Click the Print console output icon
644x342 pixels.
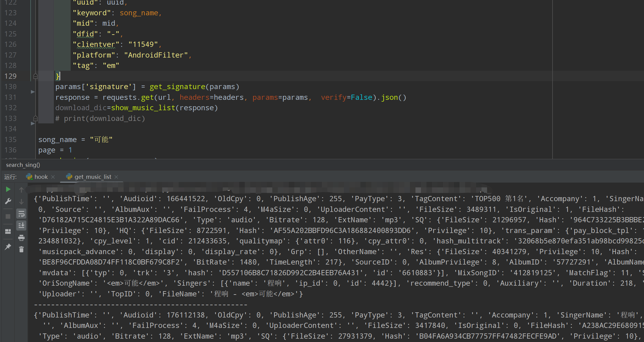pyautogui.click(x=21, y=238)
